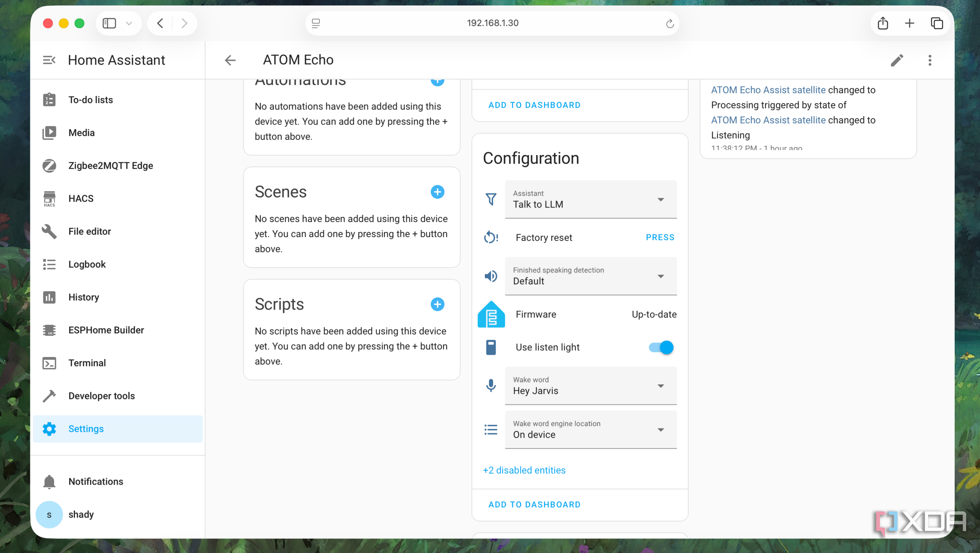Go back using the ATOM Echo arrow
Image resolution: width=980 pixels, height=553 pixels.
tap(230, 60)
